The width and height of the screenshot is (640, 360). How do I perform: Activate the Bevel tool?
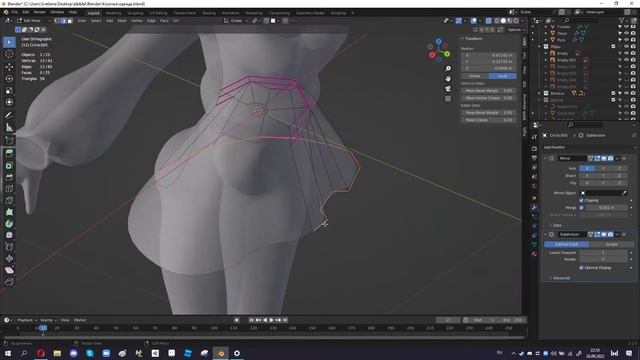coord(9,177)
